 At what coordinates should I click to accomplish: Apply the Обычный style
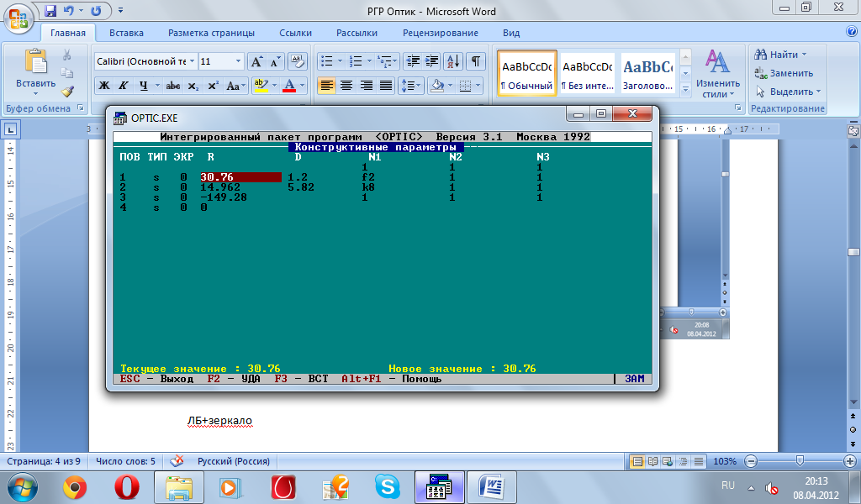tap(527, 73)
